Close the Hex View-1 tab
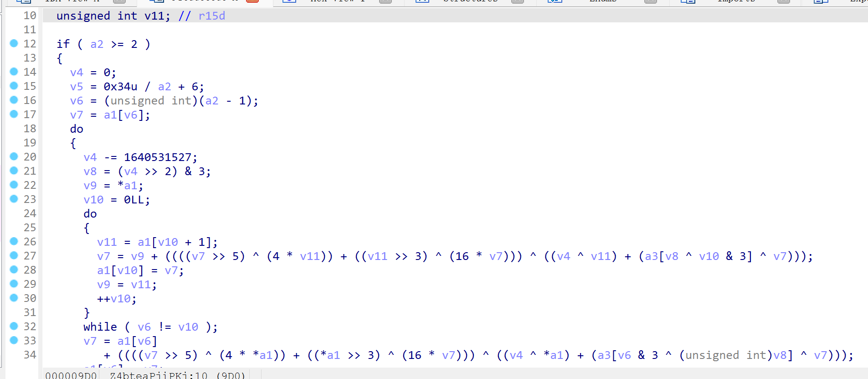 pos(385,1)
